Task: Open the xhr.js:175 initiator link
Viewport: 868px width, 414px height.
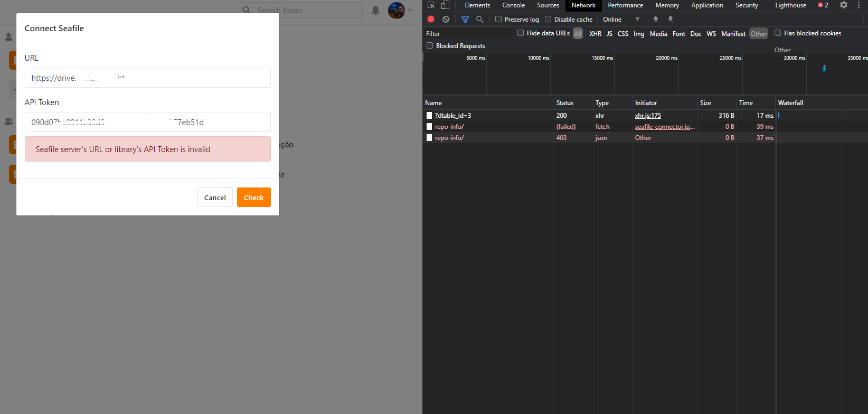Action: coord(648,116)
